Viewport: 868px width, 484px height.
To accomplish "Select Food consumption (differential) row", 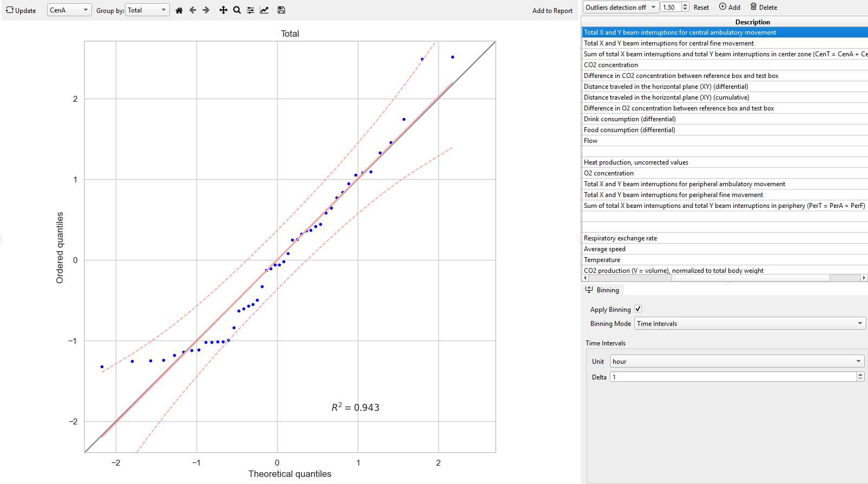I will tap(725, 130).
